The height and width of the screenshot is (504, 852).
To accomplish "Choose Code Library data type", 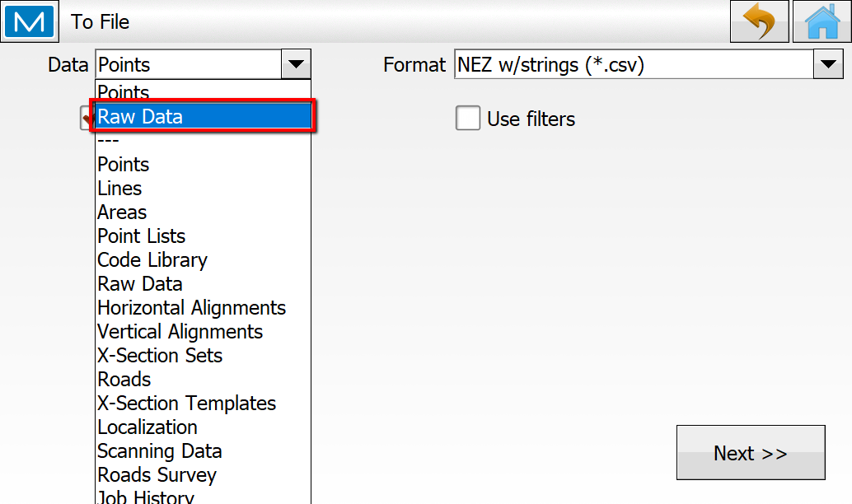I will pos(152,260).
